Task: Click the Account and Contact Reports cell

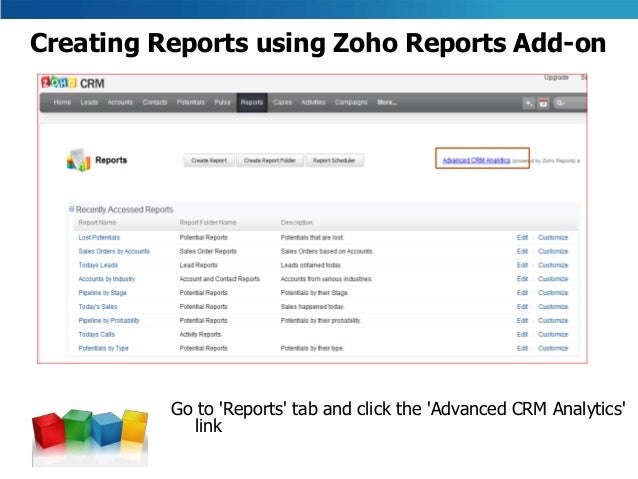Action: click(220, 279)
